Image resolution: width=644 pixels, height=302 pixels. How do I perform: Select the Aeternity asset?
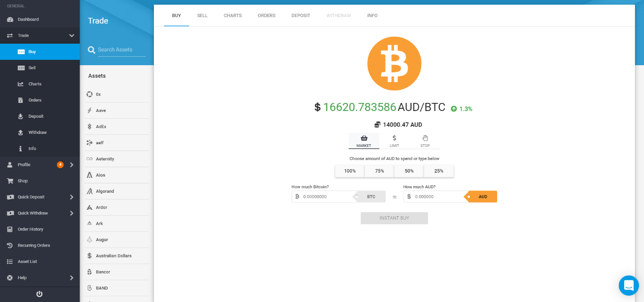[x=117, y=159]
